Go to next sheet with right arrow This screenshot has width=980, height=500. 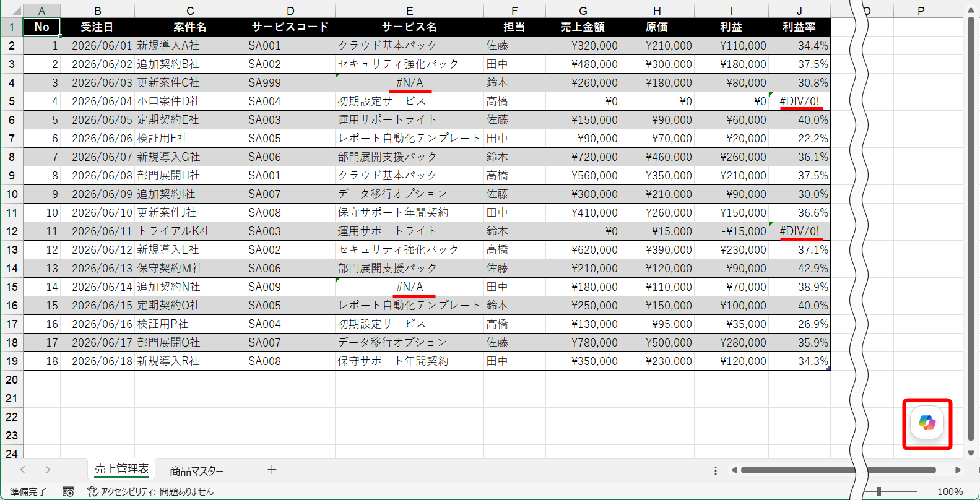click(x=48, y=470)
